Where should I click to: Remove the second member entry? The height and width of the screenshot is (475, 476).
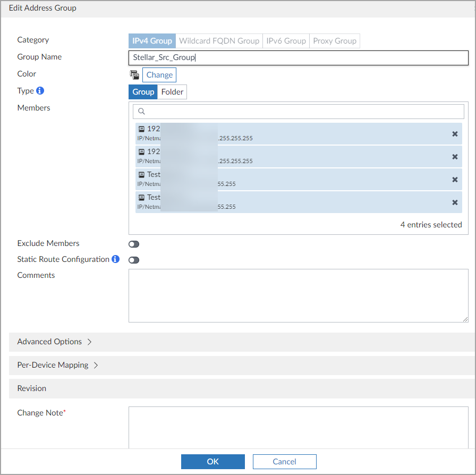pyautogui.click(x=455, y=157)
